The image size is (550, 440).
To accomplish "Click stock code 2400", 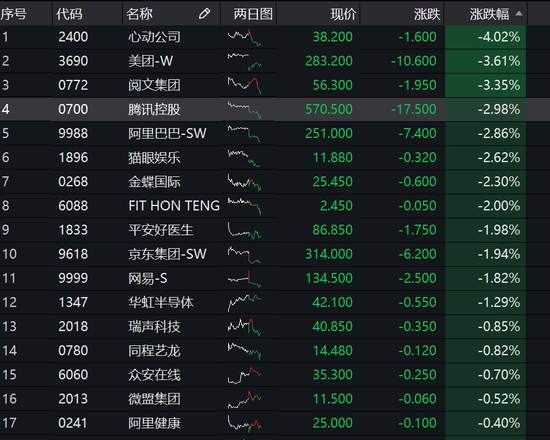I will tap(73, 37).
